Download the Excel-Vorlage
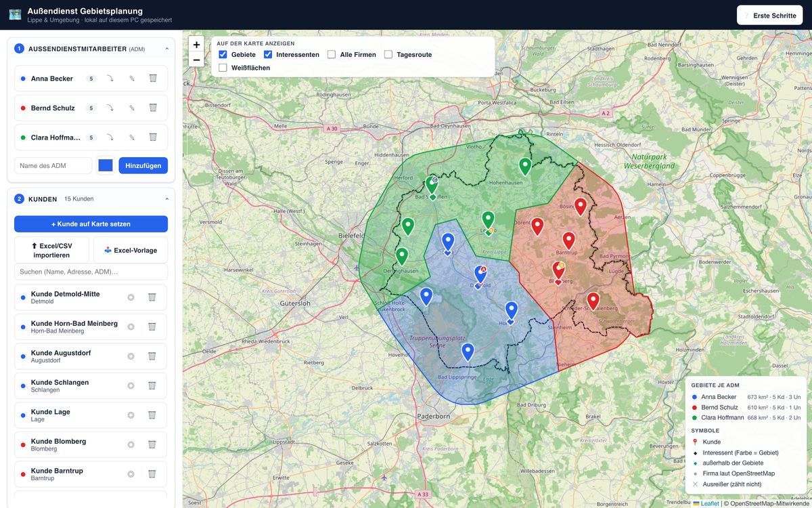812x508 pixels. tap(131, 250)
